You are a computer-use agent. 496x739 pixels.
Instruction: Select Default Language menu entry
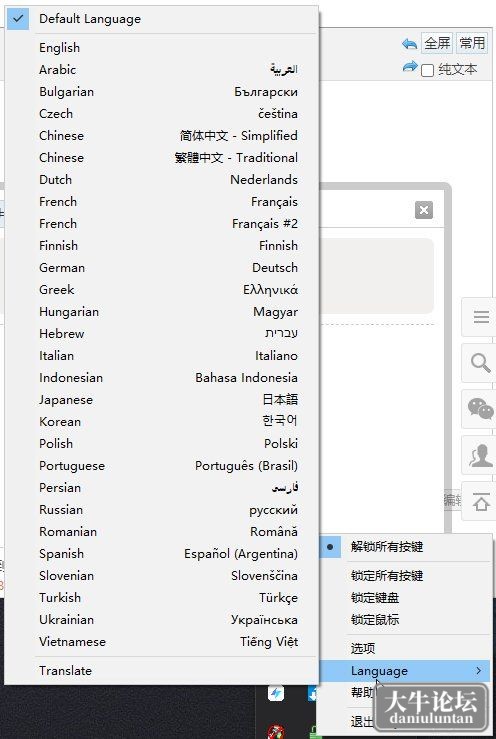162,19
